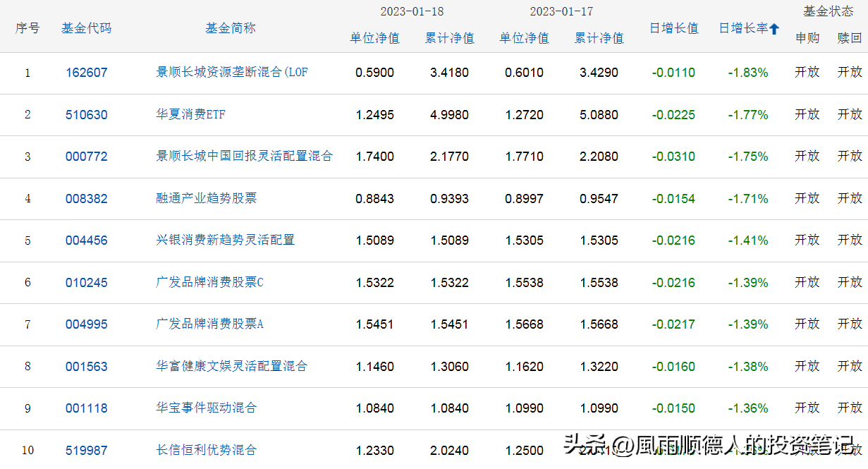Select the 0.9547 cumulative value cell
This screenshot has width=868, height=469.
click(x=599, y=199)
